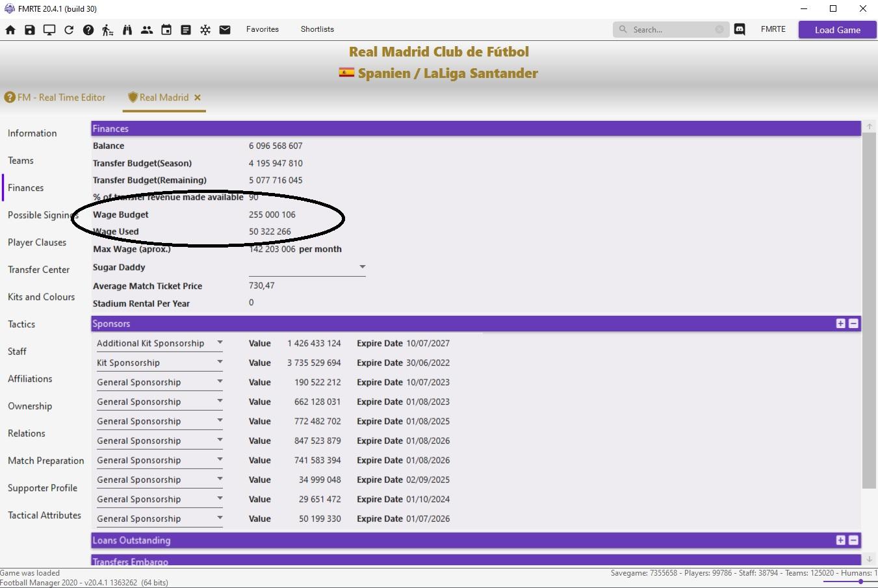Open the Match Preparation section

pyautogui.click(x=46, y=461)
